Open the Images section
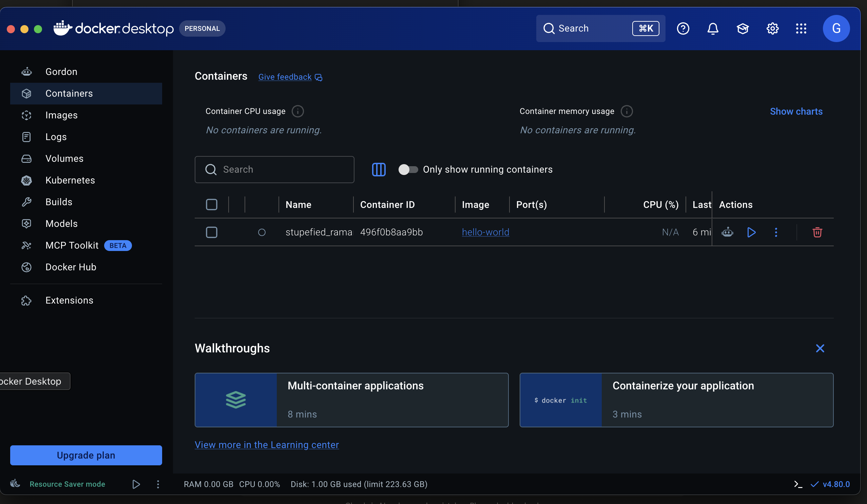The image size is (867, 504). point(86,115)
